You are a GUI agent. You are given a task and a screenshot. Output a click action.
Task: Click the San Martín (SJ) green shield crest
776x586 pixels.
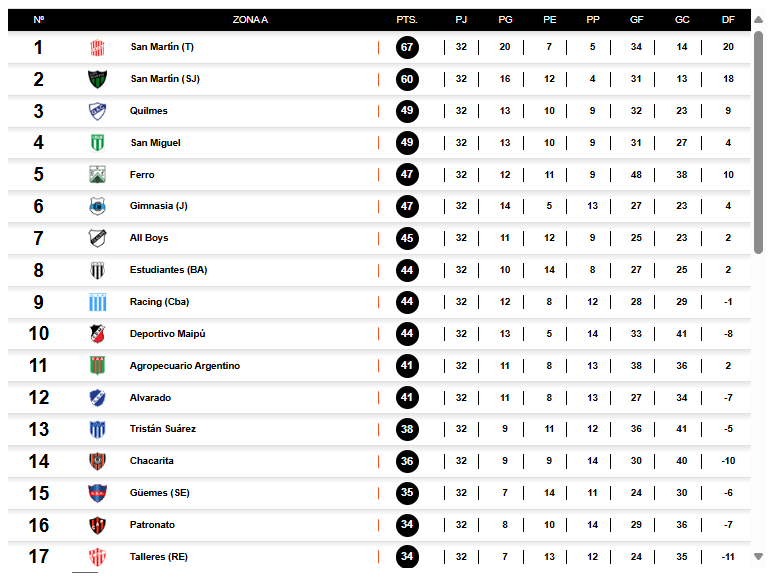[97, 79]
